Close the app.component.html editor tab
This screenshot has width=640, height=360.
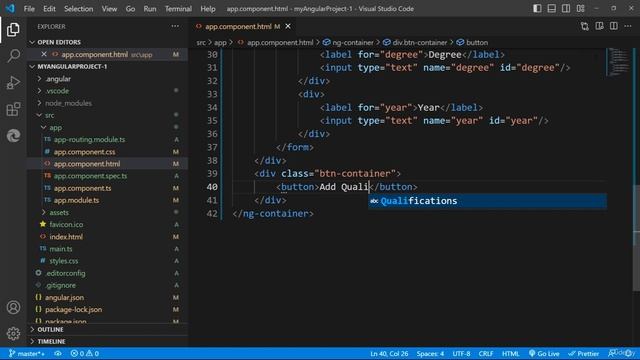[288, 26]
